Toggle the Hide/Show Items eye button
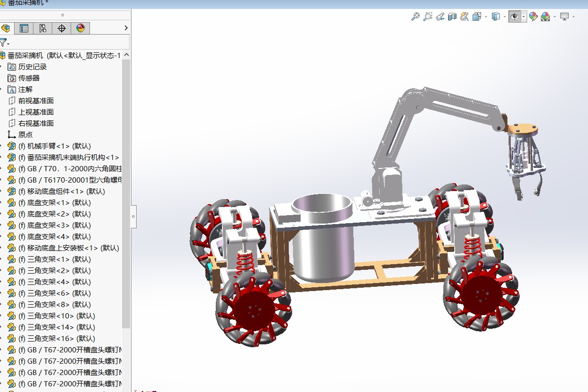588x392 pixels. 514,17
